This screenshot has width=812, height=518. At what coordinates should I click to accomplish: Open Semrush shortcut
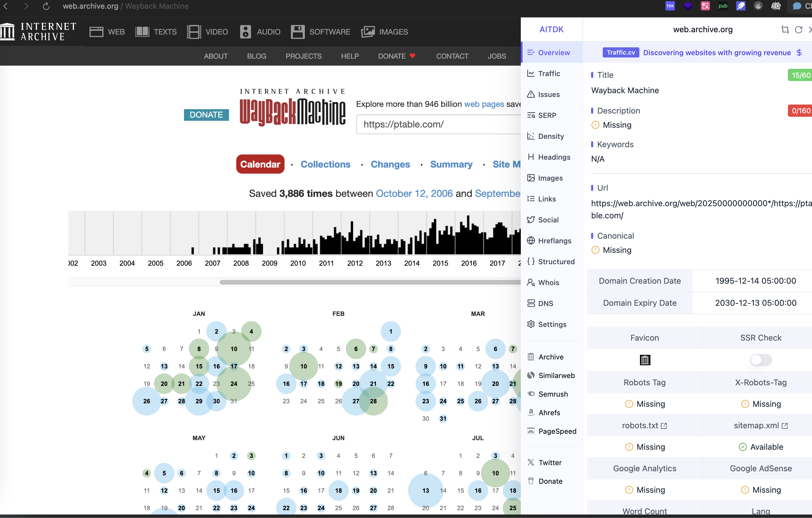[x=552, y=394]
